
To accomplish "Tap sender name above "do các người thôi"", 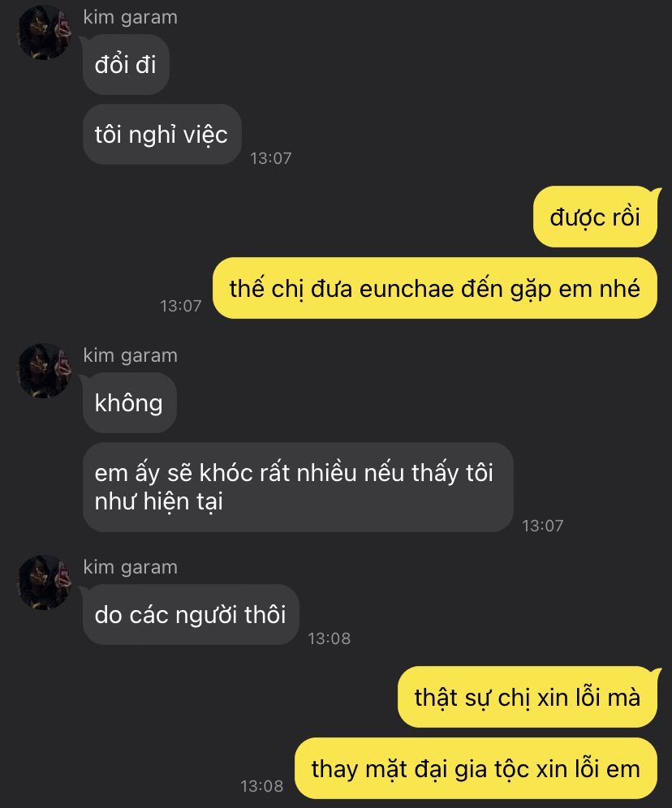I will click(x=131, y=567).
